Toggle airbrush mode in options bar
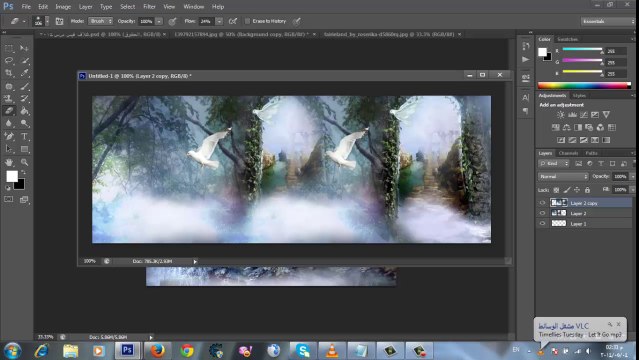Screen dimensions: 639x360 coord(233,21)
